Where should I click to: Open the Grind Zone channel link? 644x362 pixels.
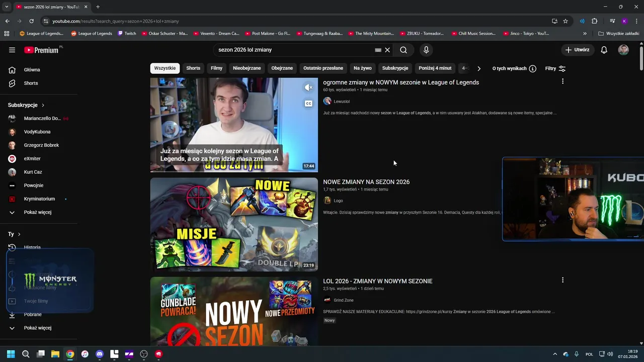(x=344, y=300)
